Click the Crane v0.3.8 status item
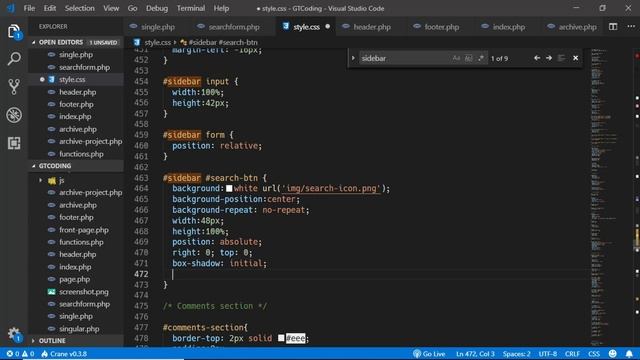Image resolution: width=640 pixels, height=360 pixels. (x=64, y=354)
